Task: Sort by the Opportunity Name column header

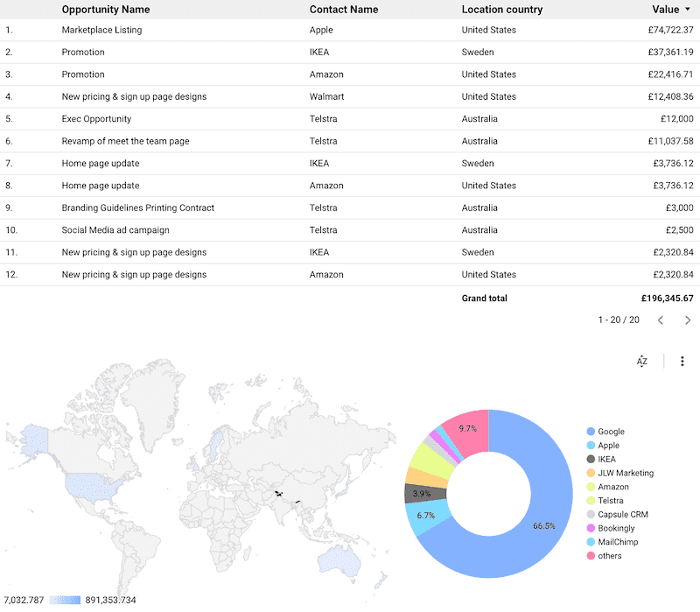Action: [x=106, y=10]
